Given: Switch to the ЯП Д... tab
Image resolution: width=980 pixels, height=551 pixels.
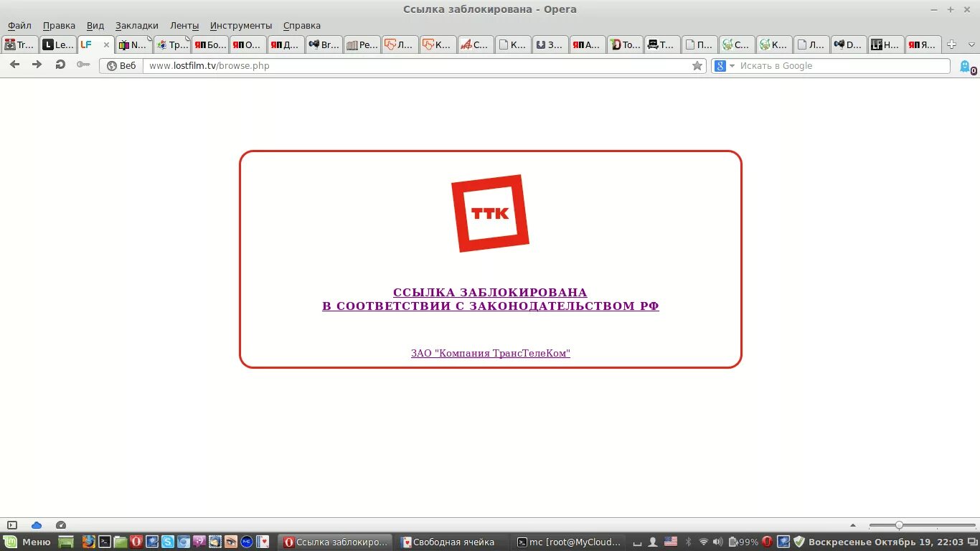Looking at the screenshot, I should point(286,44).
